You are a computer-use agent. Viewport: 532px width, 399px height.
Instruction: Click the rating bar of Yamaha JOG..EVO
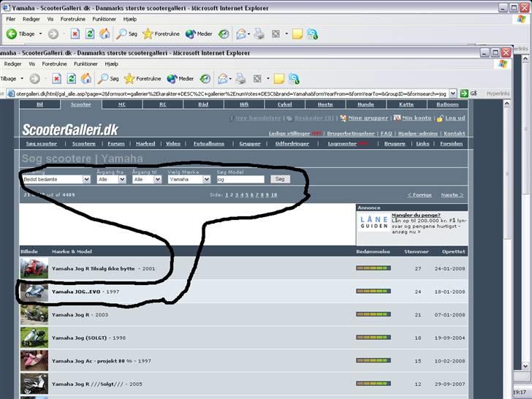pos(373,292)
